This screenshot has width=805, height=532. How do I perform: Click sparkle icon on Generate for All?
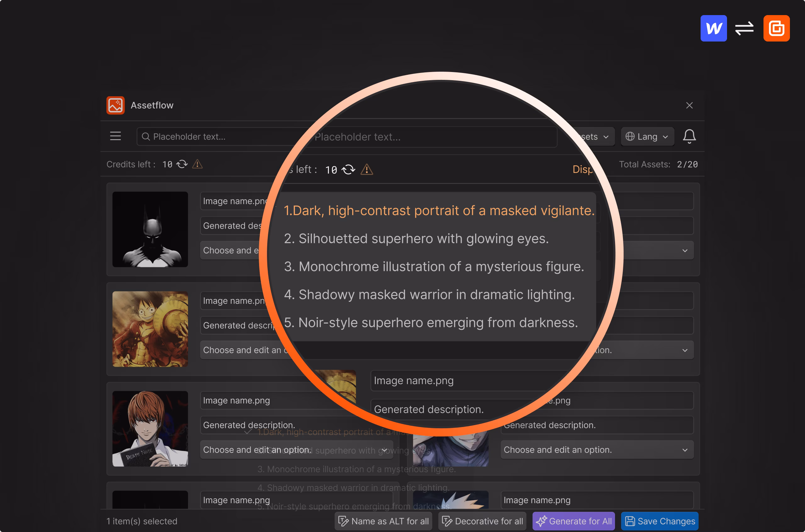pyautogui.click(x=541, y=521)
